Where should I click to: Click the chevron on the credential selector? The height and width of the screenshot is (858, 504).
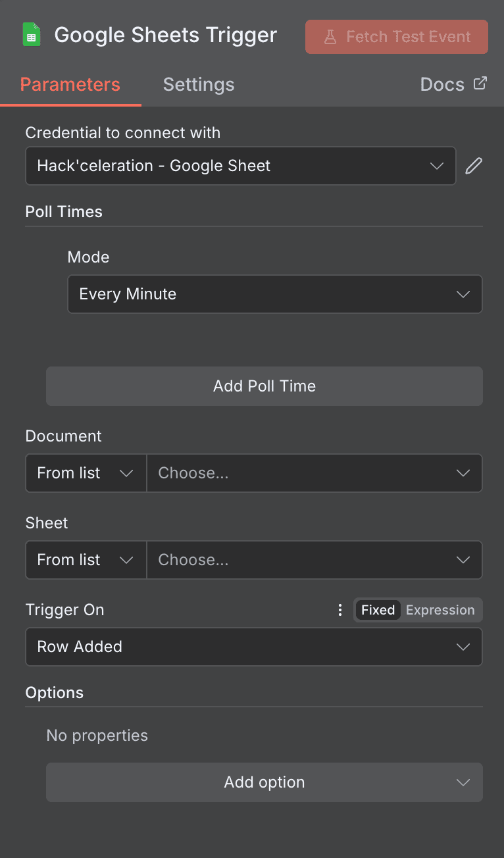pyautogui.click(x=437, y=166)
